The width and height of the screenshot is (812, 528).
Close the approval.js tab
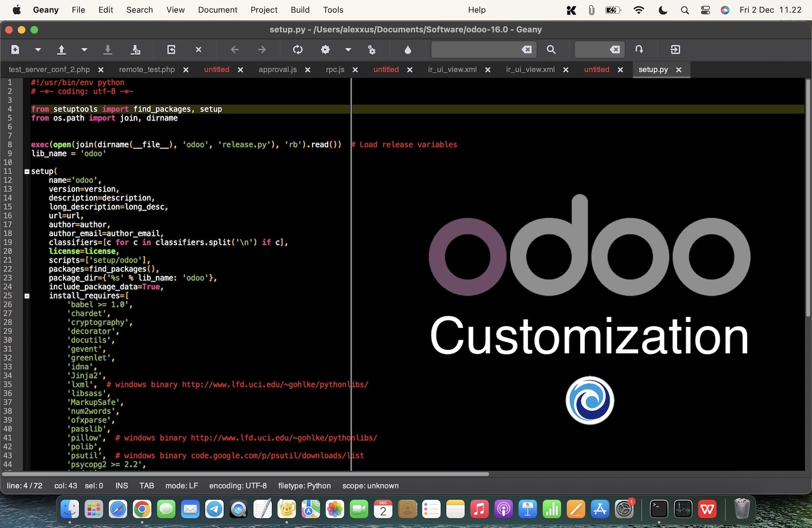(308, 70)
